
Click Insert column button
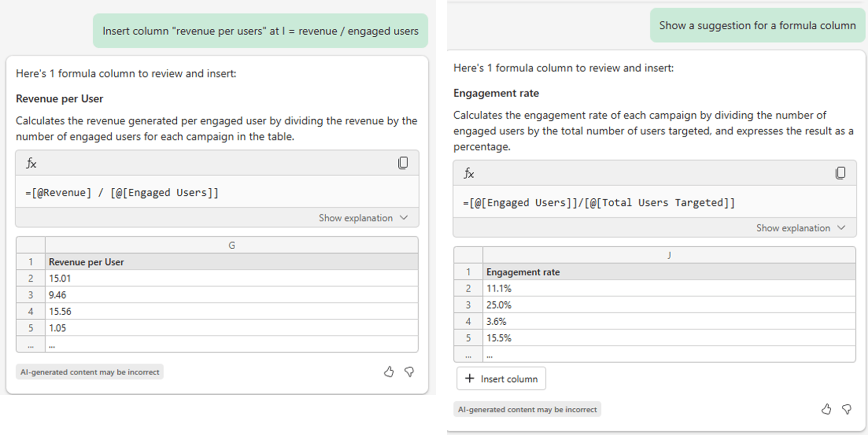(501, 379)
